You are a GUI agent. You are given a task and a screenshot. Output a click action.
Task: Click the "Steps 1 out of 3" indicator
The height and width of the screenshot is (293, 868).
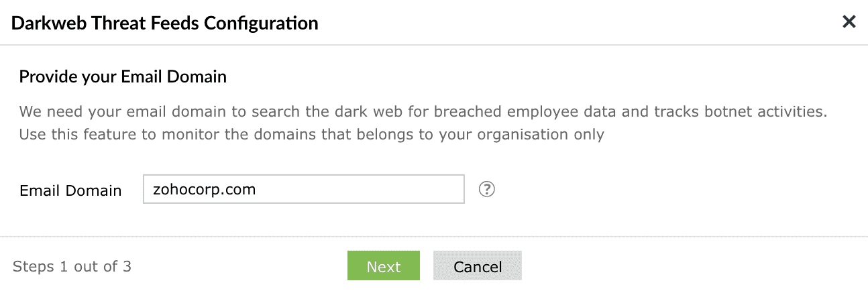pos(72,267)
